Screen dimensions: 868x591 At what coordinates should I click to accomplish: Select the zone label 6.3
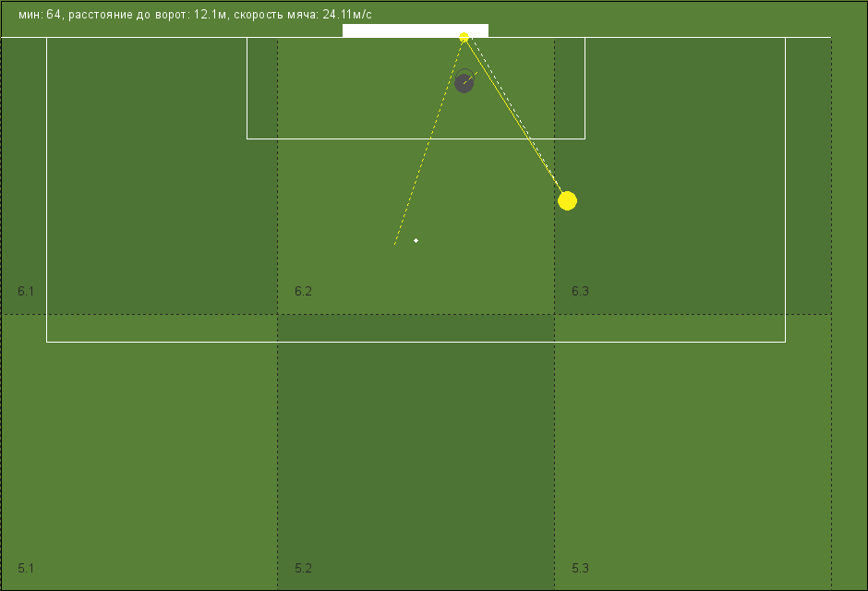click(x=580, y=291)
